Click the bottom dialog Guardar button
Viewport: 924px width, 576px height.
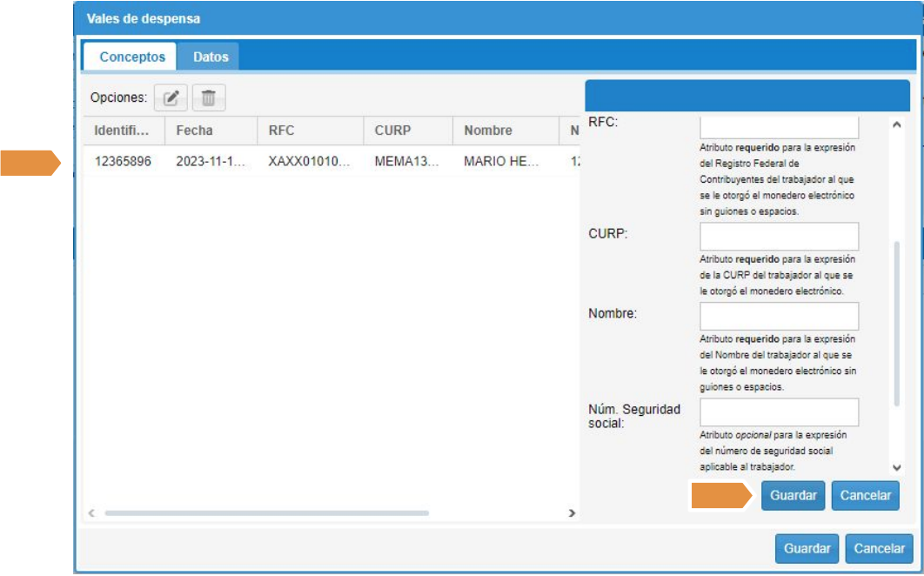[807, 549]
